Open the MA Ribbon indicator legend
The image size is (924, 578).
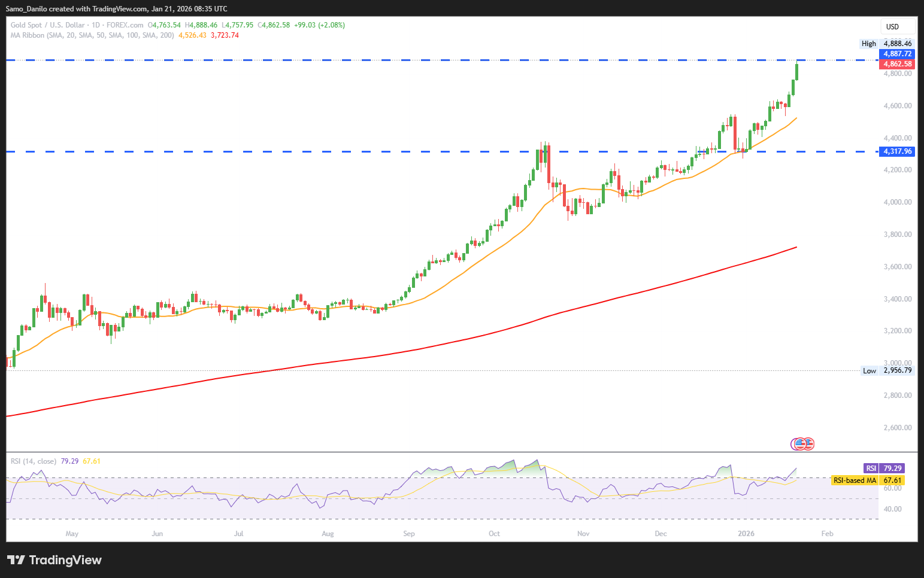pyautogui.click(x=92, y=35)
